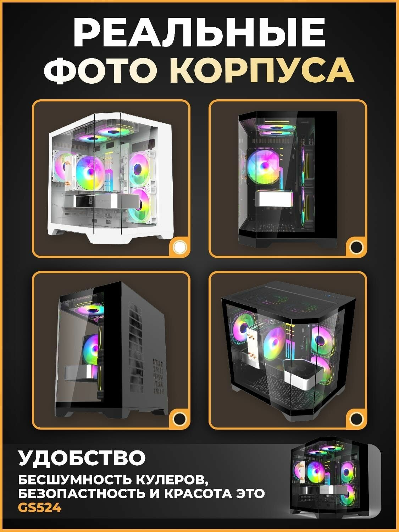
Task: Open the white case photo
Action: (111, 179)
